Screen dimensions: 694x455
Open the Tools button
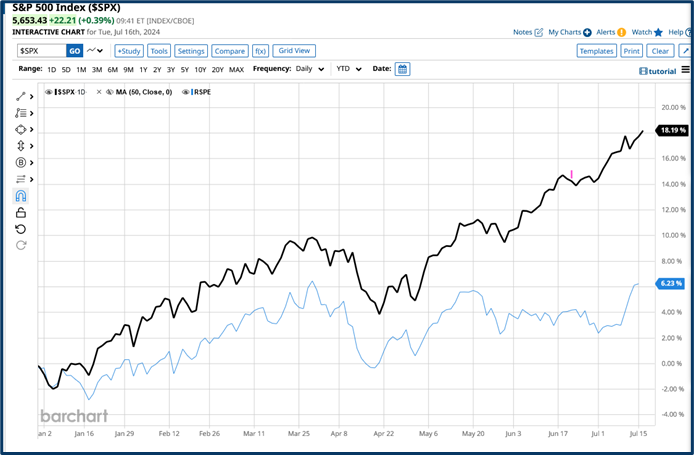[159, 51]
